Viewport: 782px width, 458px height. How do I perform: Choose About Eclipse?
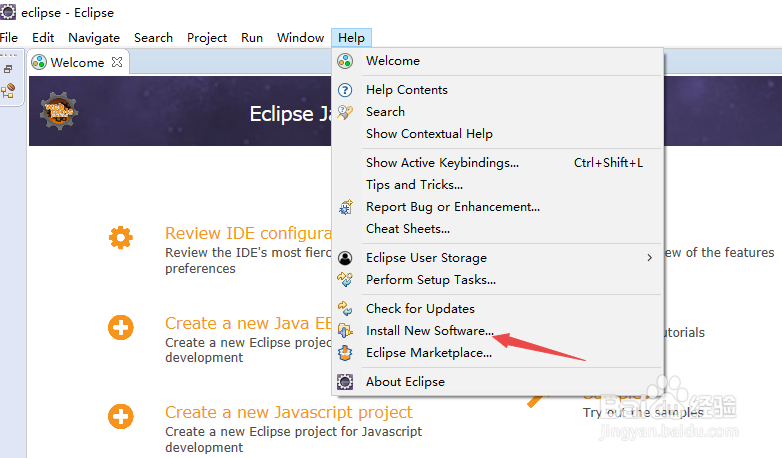(498, 381)
